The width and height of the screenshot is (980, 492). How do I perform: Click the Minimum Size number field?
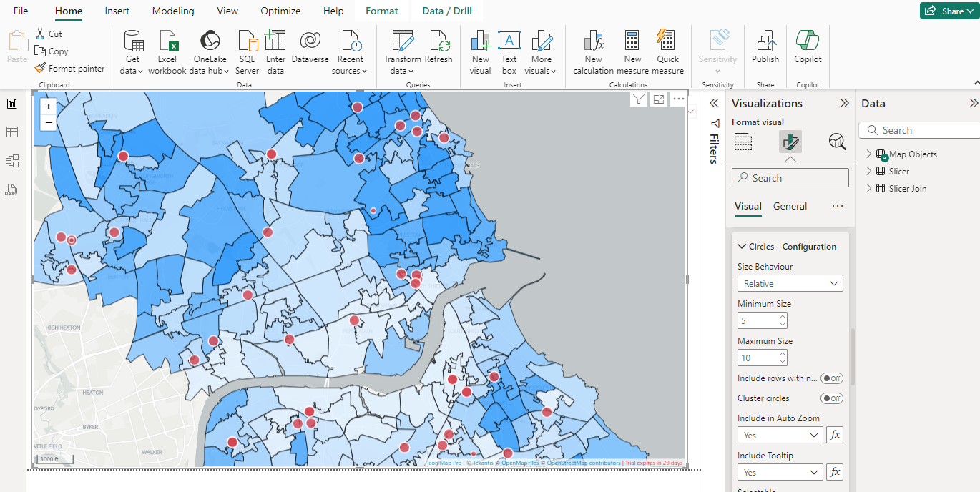[x=758, y=321]
